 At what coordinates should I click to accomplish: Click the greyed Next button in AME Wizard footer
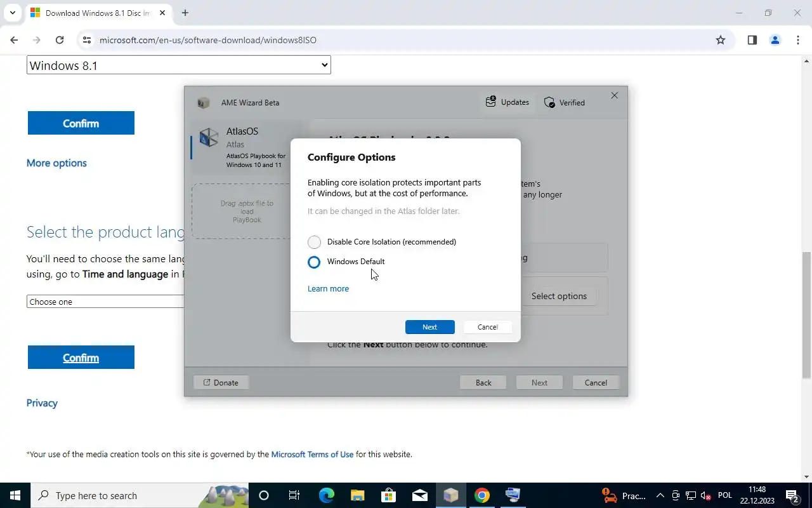click(539, 382)
